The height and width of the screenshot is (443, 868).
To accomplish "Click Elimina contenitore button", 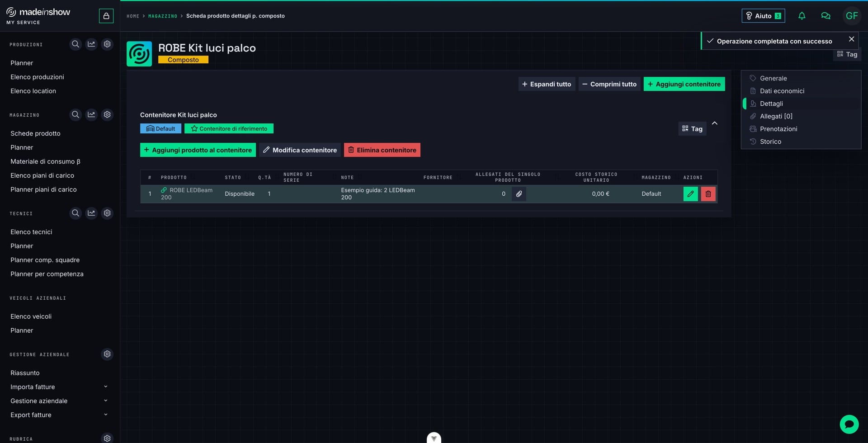I will [x=382, y=150].
